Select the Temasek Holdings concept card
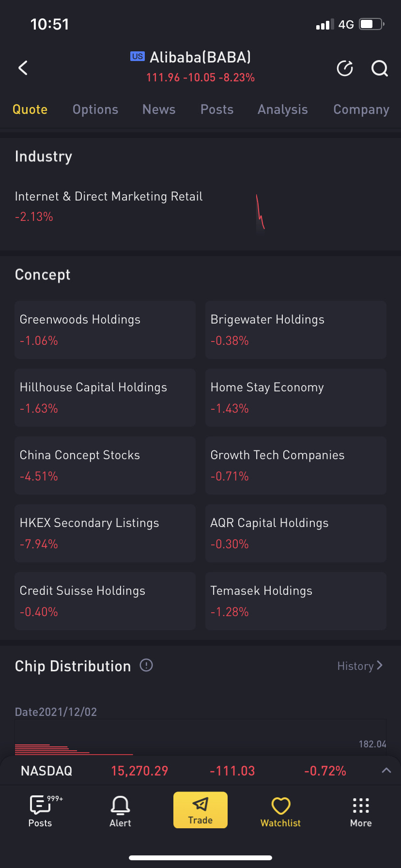 pos(296,601)
